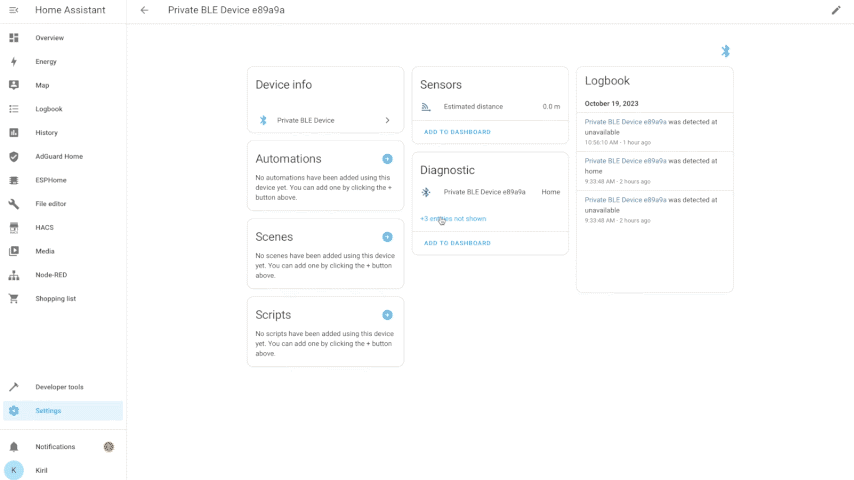854x480 pixels.
Task: Open the last logbook entry device link
Action: [625, 200]
